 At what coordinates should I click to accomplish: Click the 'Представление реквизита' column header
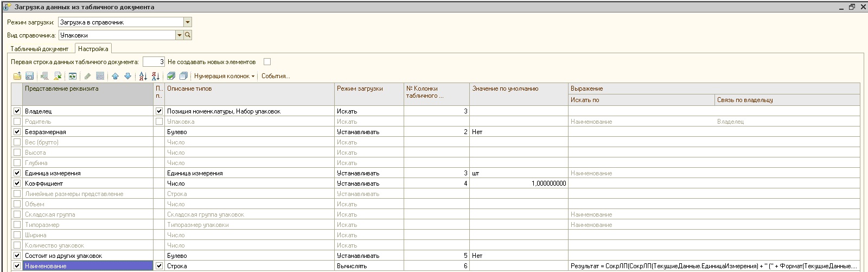point(88,94)
